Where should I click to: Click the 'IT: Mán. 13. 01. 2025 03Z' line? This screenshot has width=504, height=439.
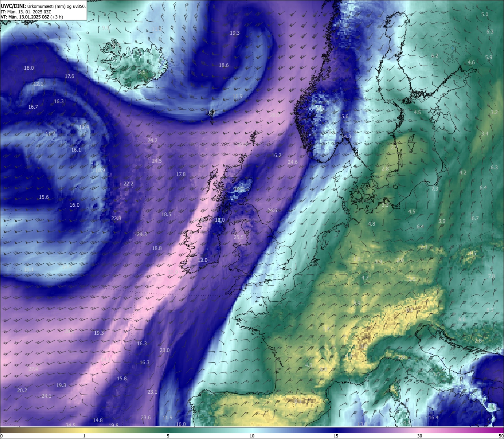(x=26, y=12)
